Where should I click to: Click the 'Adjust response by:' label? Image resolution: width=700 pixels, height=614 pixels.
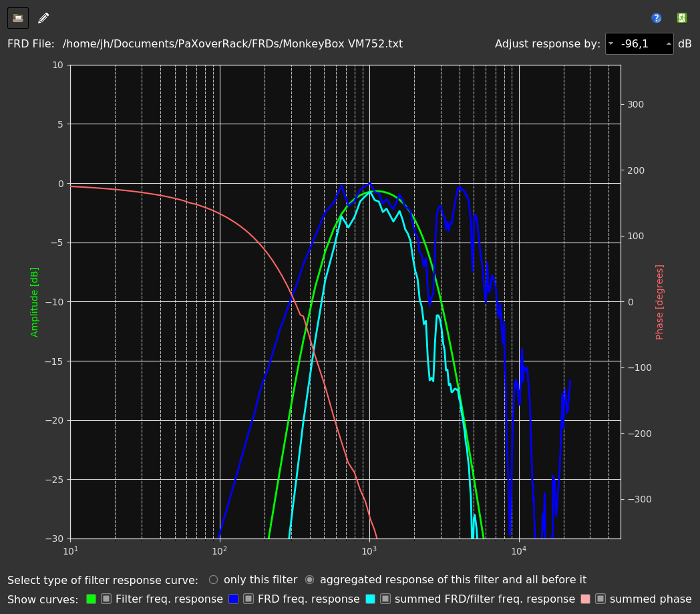547,43
